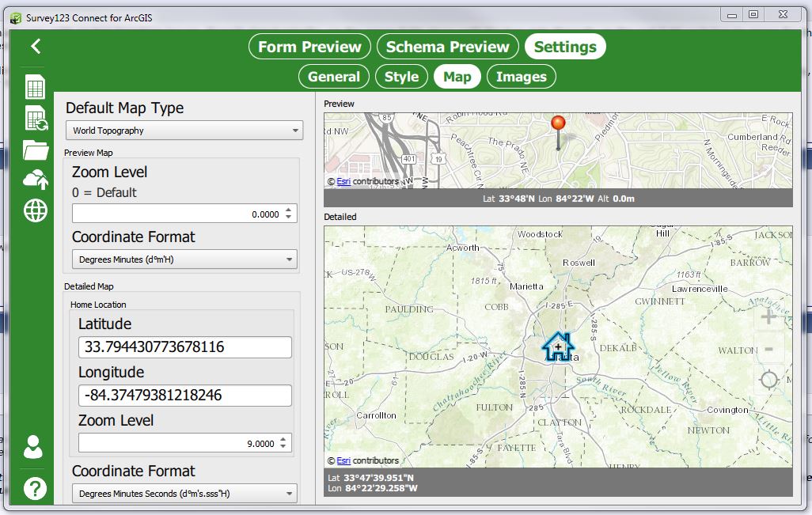Click Woodstock label on detailed map
This screenshot has width=812, height=515.
click(540, 234)
